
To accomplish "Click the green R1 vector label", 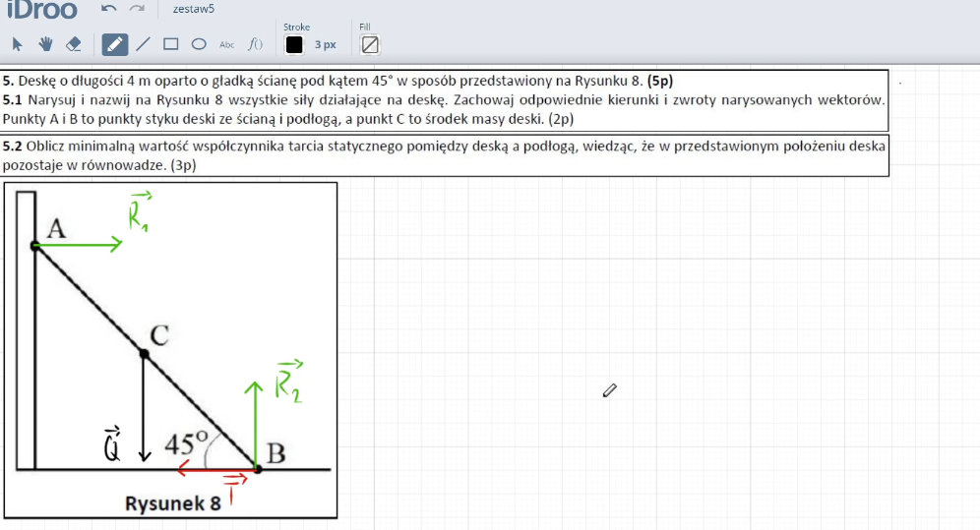I will [x=139, y=213].
